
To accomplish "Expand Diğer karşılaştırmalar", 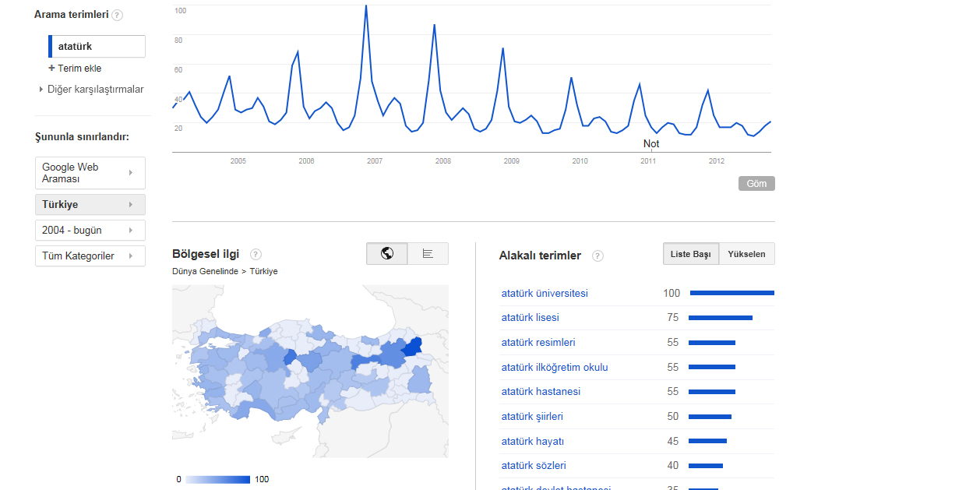I will 91,90.
